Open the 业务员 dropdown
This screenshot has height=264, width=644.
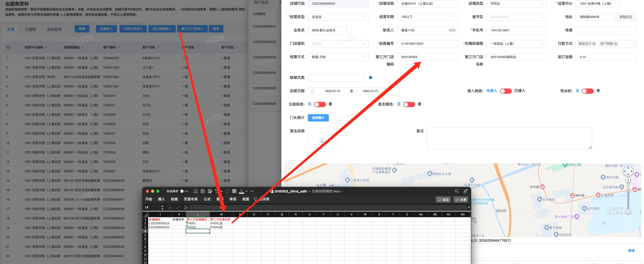(330, 30)
